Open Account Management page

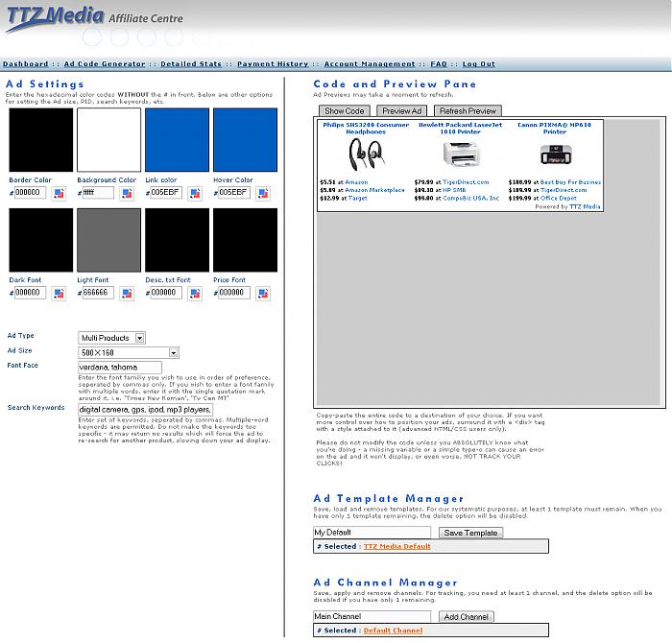click(x=370, y=64)
